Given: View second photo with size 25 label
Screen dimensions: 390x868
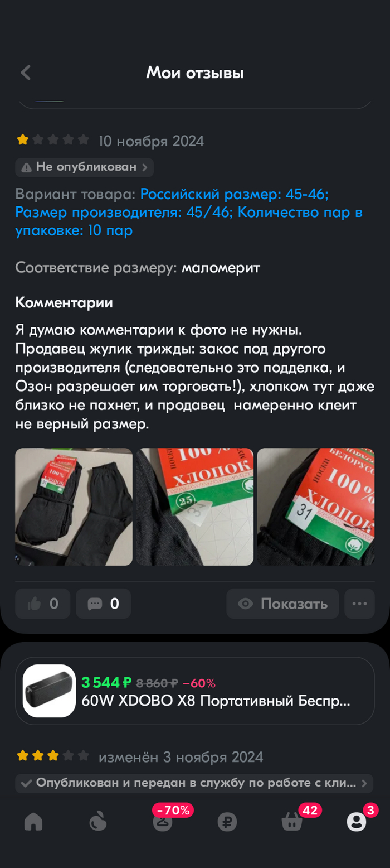Looking at the screenshot, I should pyautogui.click(x=194, y=507).
